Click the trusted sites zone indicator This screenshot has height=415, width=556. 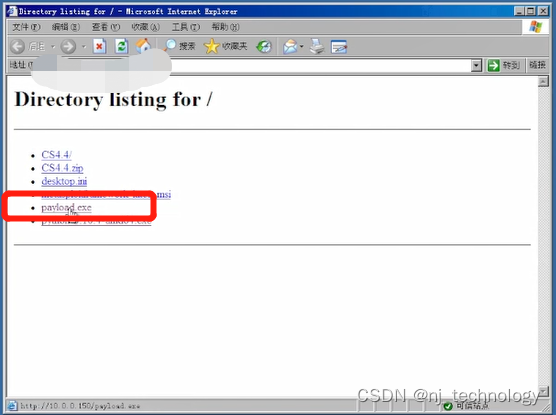coord(466,406)
